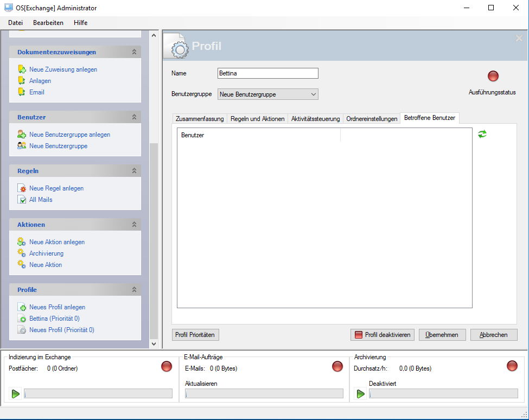Open the Bearbeiten menu
The width and height of the screenshot is (529, 420).
pyautogui.click(x=48, y=23)
